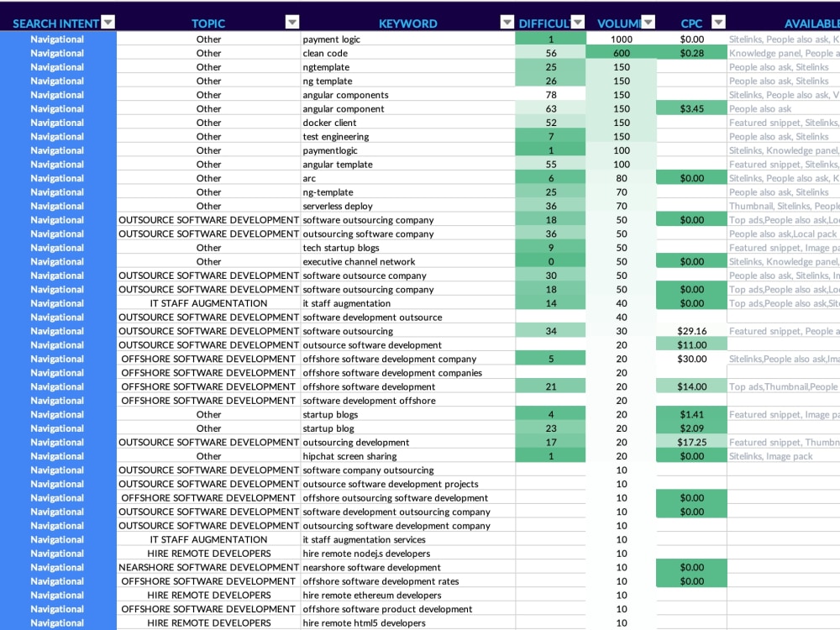The height and width of the screenshot is (630, 840).
Task: Open the VOLUME column filter dropdown
Action: click(648, 22)
